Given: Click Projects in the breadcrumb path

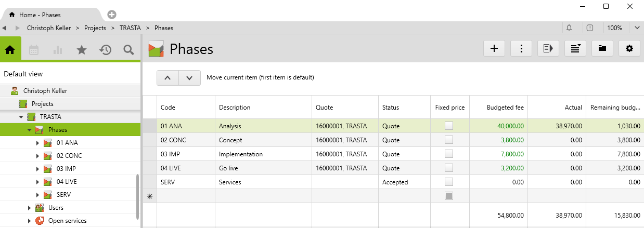Looking at the screenshot, I should tap(95, 28).
